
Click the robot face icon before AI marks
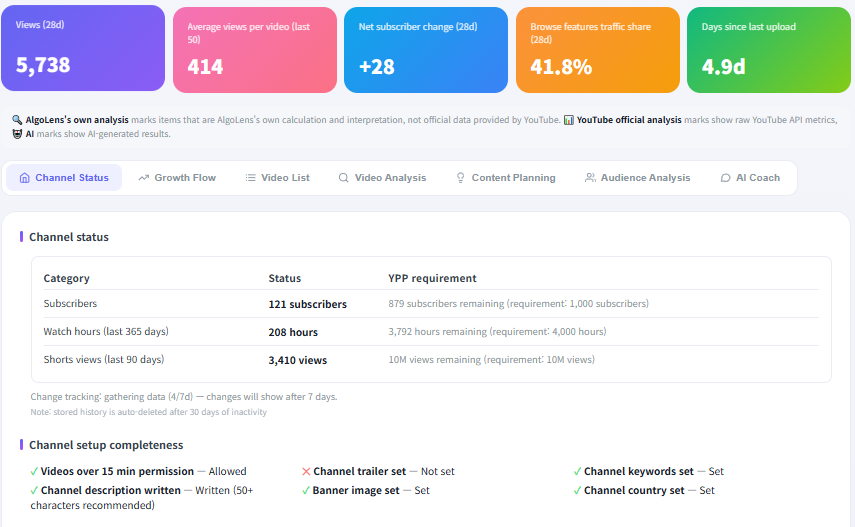coord(17,134)
